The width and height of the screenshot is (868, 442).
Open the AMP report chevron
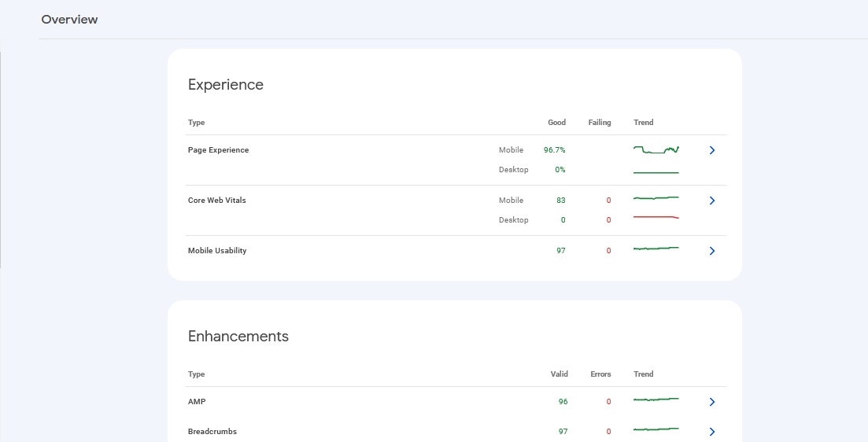pos(711,402)
